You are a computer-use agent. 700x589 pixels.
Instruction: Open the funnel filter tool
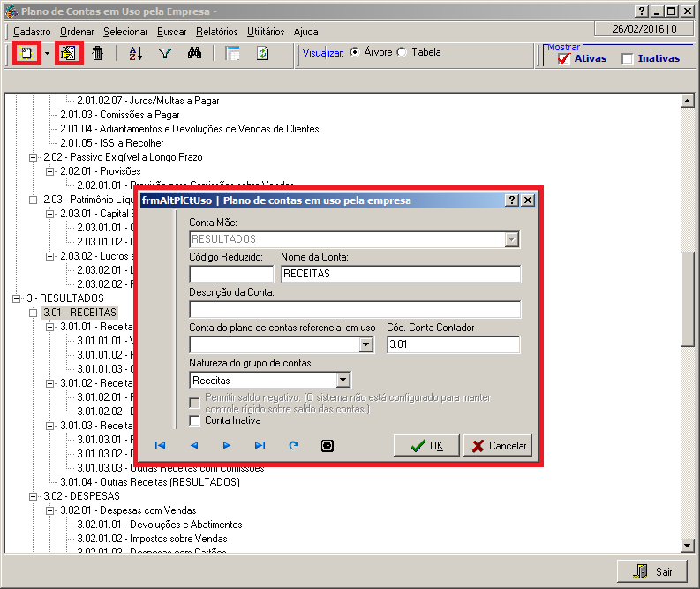point(164,54)
